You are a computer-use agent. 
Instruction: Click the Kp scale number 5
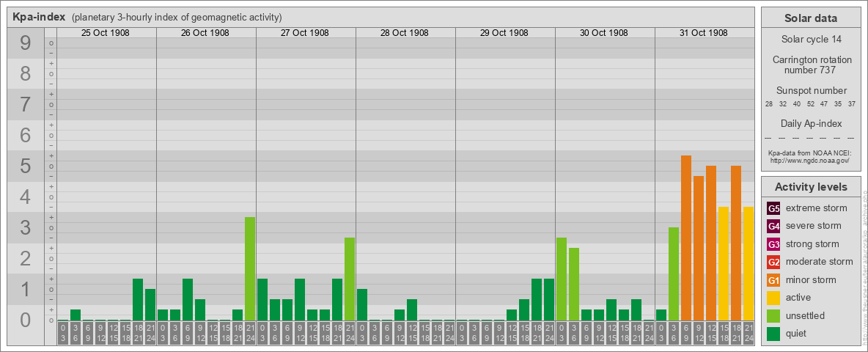pyautogui.click(x=25, y=166)
